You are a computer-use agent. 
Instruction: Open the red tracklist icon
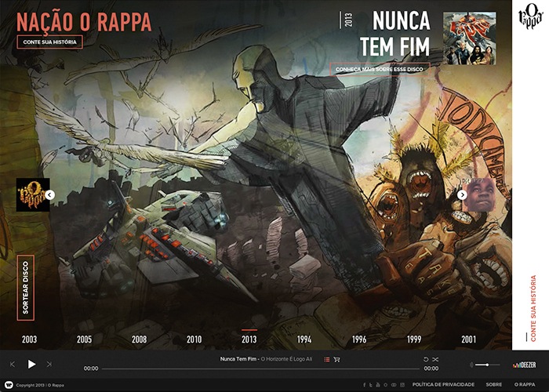pos(327,359)
